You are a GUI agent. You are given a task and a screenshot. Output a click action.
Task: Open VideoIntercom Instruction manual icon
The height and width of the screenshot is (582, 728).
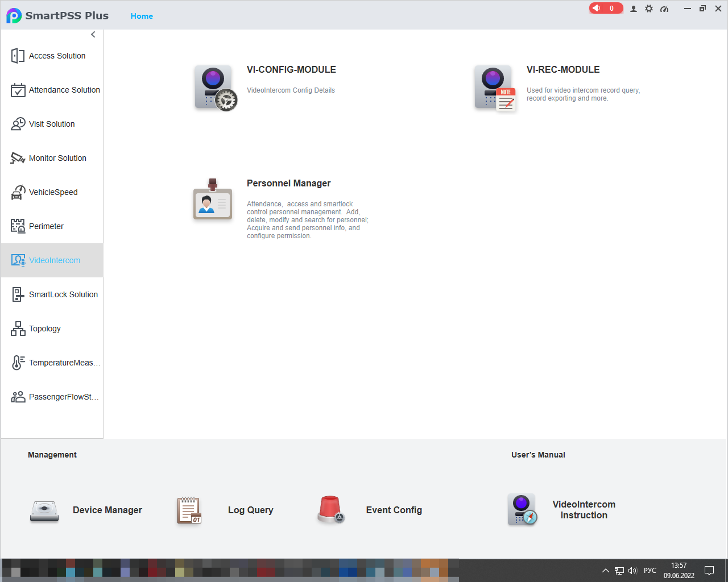(522, 509)
